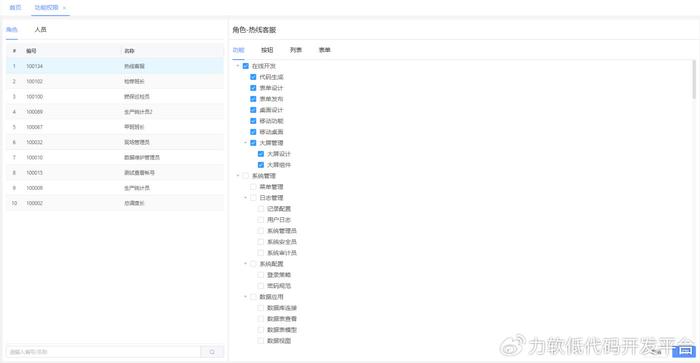
Task: Click the 数据表模型 tree label
Action: (282, 330)
